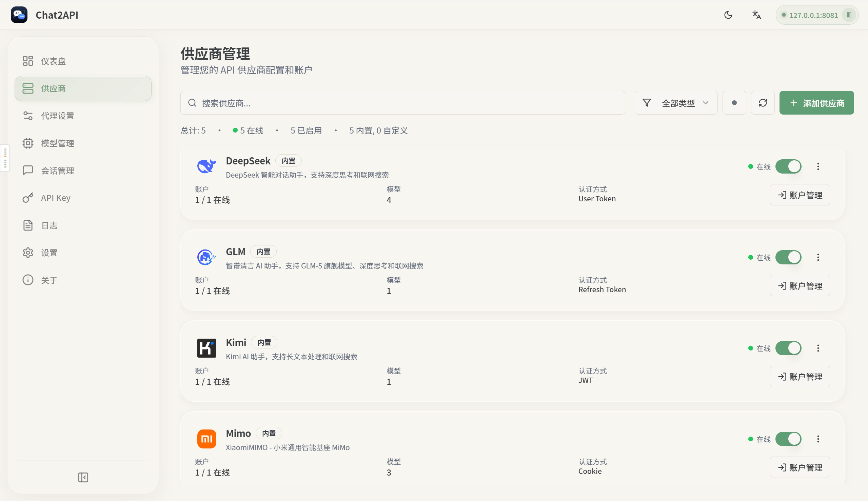This screenshot has width=868, height=501.
Task: Open 模型管理 model management
Action: coord(83,143)
